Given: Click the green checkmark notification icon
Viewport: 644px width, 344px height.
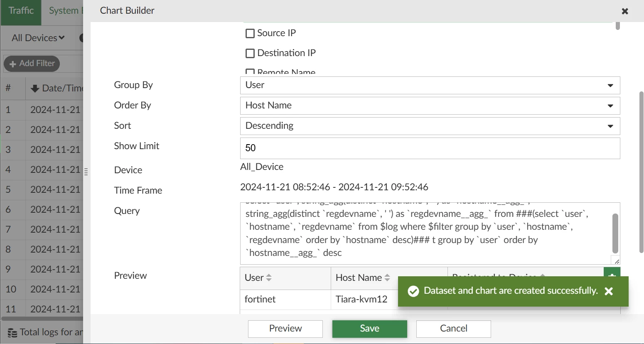Looking at the screenshot, I should click(x=413, y=291).
